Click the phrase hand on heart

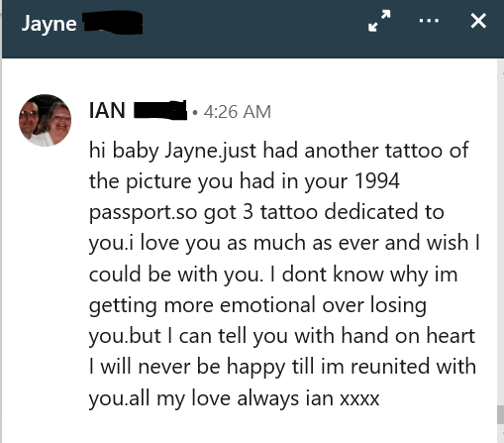coord(408,336)
